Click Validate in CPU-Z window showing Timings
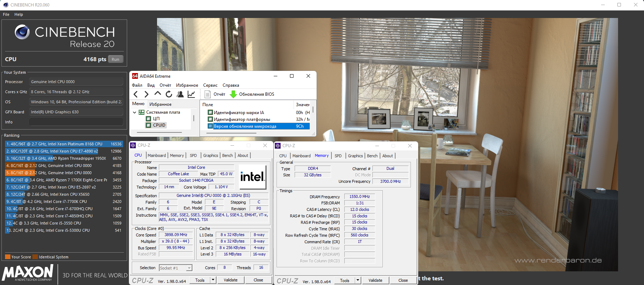The height and width of the screenshot is (285, 644). (x=375, y=280)
